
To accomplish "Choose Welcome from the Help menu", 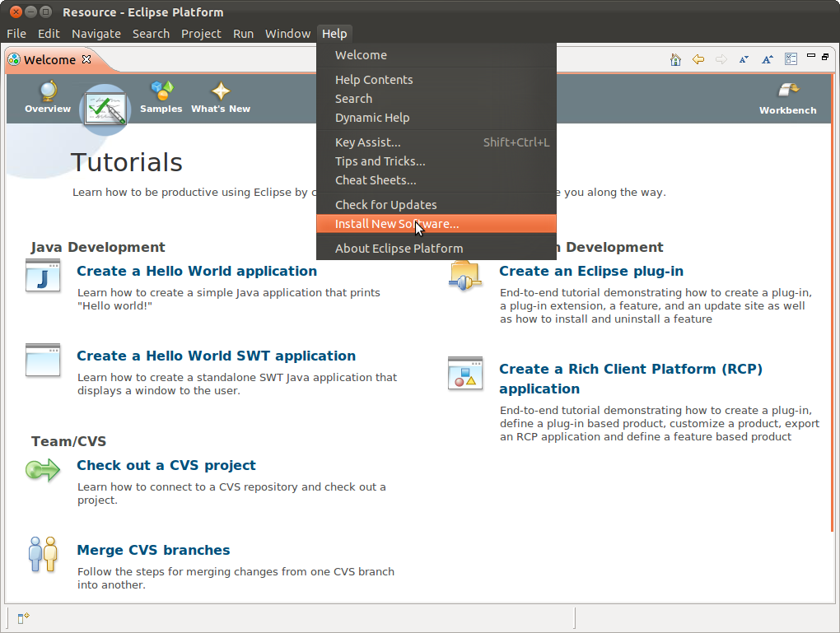I will [436, 55].
